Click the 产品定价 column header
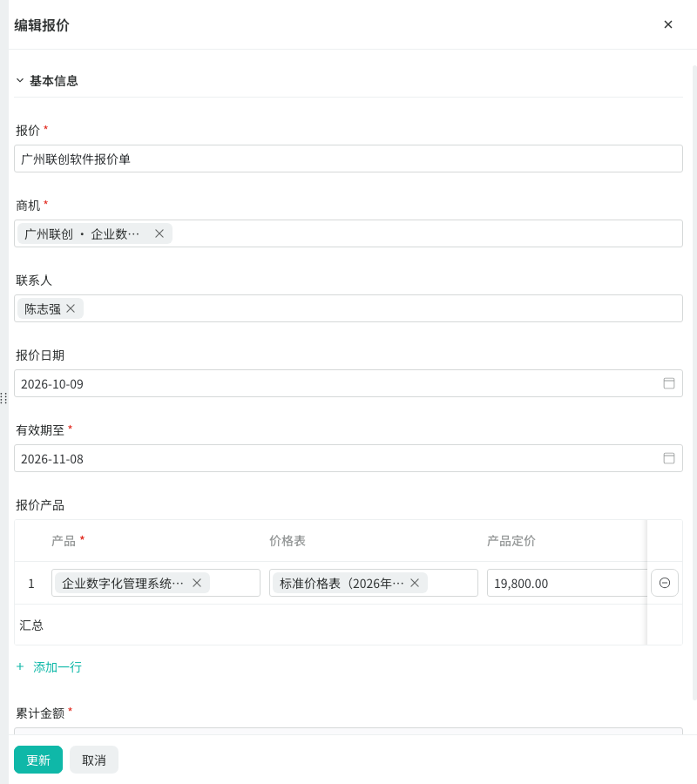This screenshot has width=697, height=784. tap(511, 540)
